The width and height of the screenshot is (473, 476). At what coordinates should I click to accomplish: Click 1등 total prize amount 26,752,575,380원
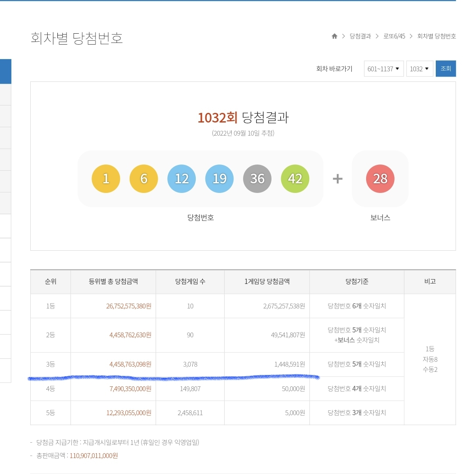[x=128, y=306]
